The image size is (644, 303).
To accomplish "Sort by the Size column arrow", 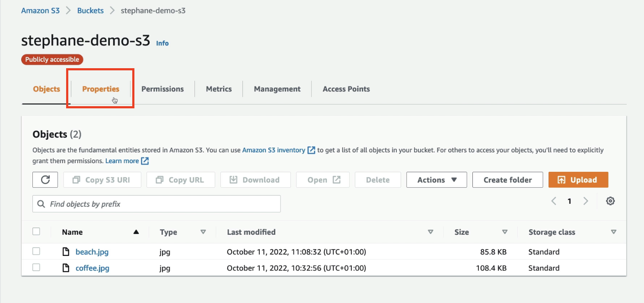I will tap(504, 232).
